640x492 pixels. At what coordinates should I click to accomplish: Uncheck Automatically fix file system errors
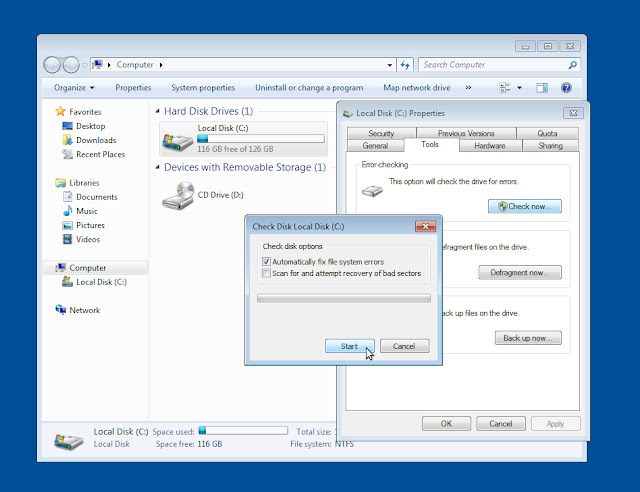coord(266,262)
